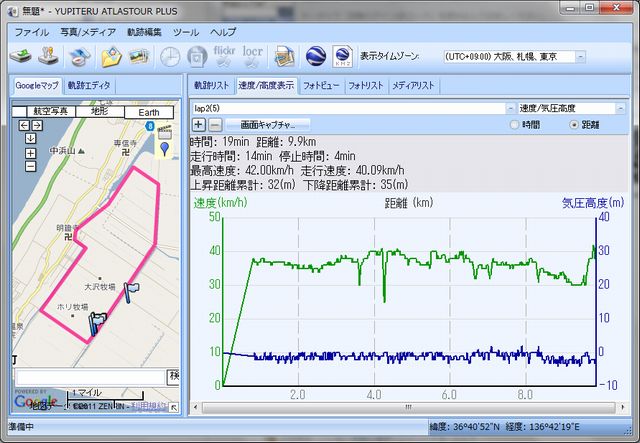Image resolution: width=640 pixels, height=443 pixels.
Task: Click the graph minus zoom button
Action: (x=215, y=125)
